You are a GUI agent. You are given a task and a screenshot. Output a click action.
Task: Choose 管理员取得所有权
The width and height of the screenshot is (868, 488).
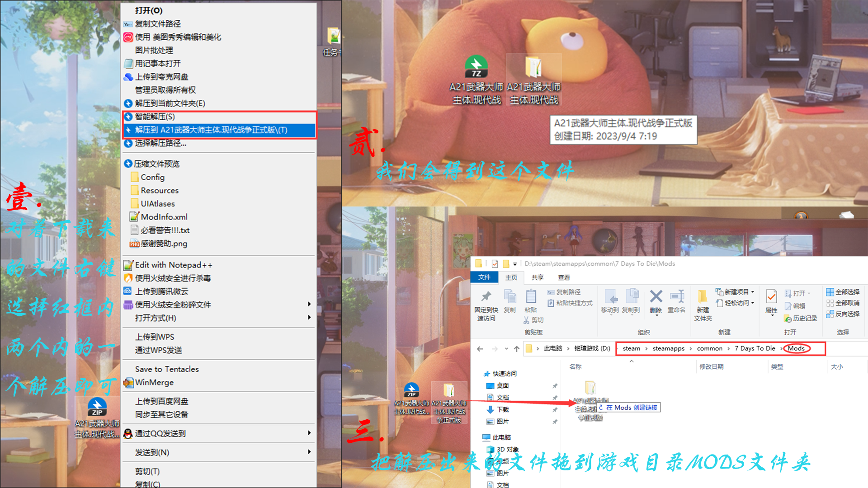pyautogui.click(x=219, y=90)
